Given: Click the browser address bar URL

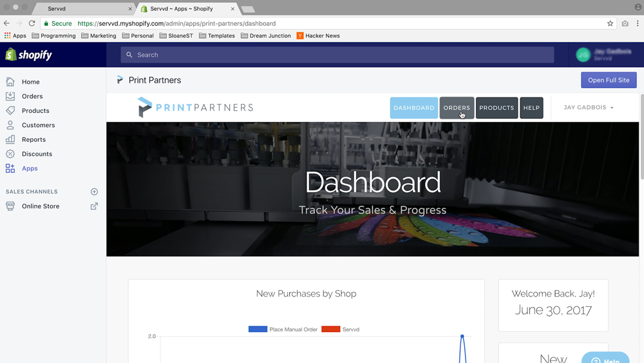Looking at the screenshot, I should [176, 23].
